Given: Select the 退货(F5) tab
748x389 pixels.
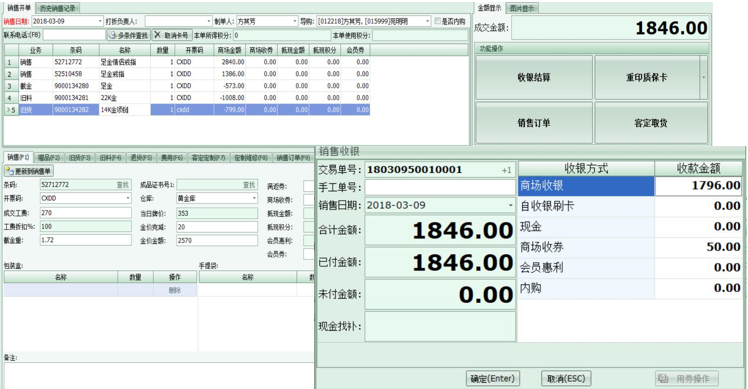Looking at the screenshot, I should (x=141, y=158).
